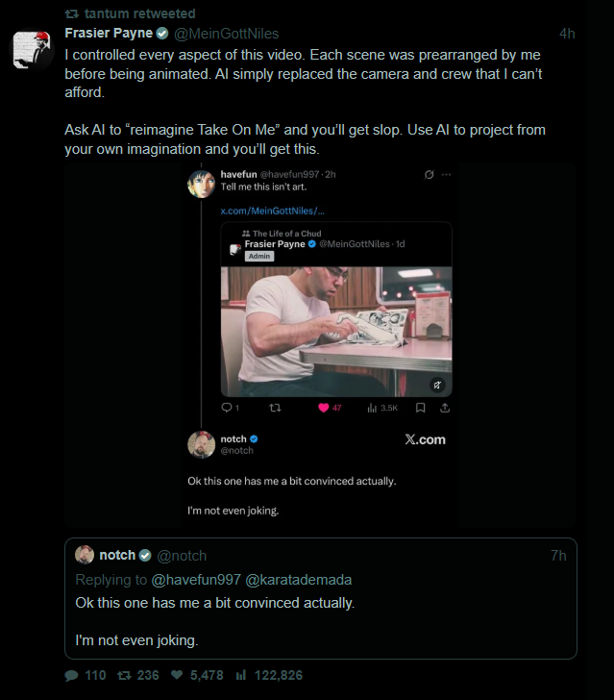Click the bookmark icon in embedded post
Viewport: 614px width, 700px height.
420,408
